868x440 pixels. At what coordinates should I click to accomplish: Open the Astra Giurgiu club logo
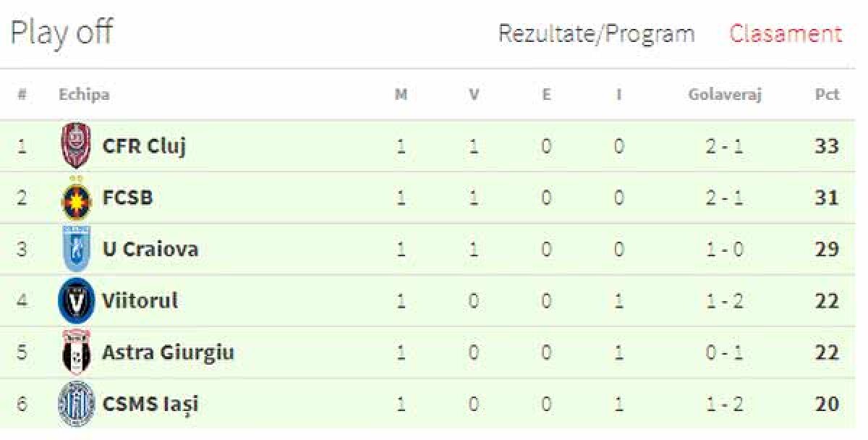pos(75,352)
